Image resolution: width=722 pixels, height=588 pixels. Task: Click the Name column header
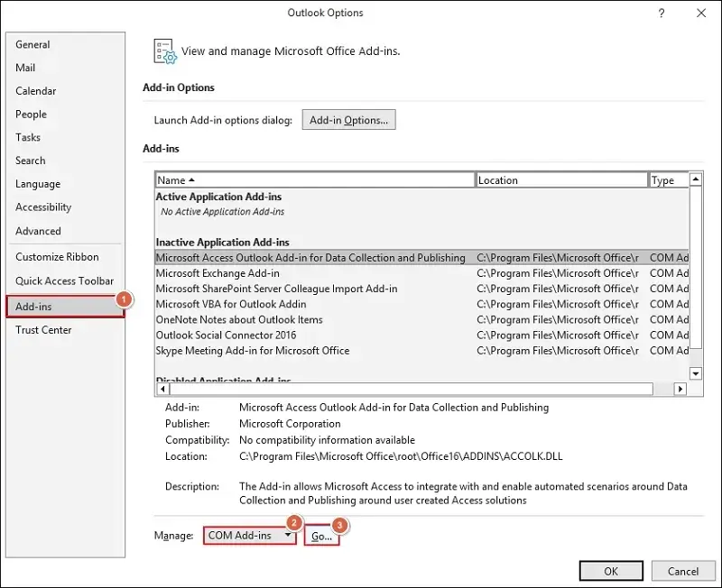316,179
